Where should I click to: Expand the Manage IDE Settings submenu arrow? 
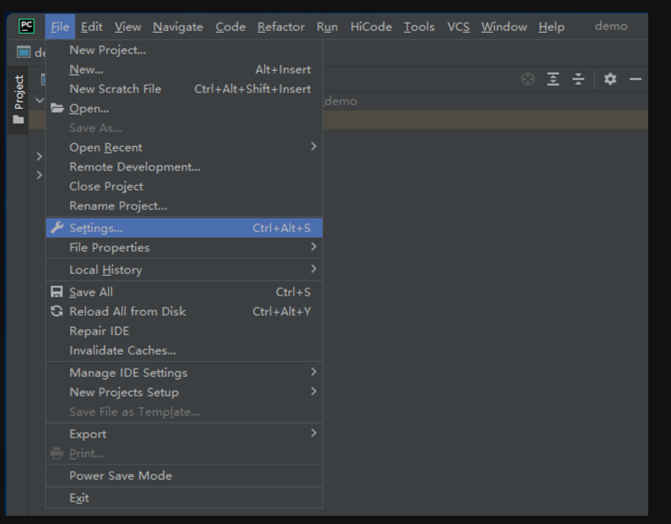point(314,372)
